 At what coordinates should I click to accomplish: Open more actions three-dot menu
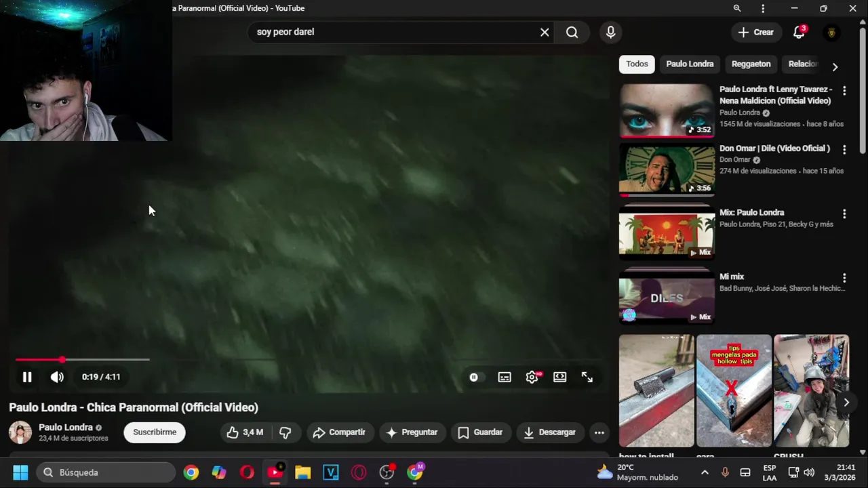point(599,432)
